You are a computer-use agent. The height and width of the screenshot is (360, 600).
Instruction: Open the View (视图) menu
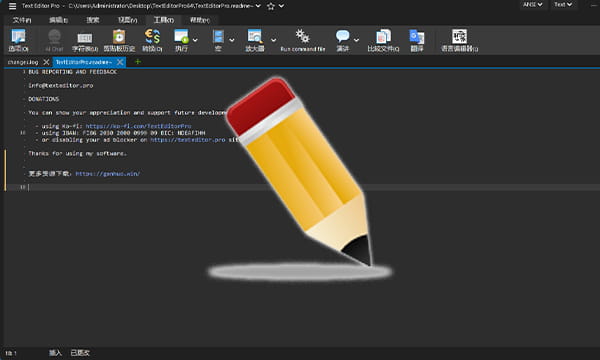(127, 20)
